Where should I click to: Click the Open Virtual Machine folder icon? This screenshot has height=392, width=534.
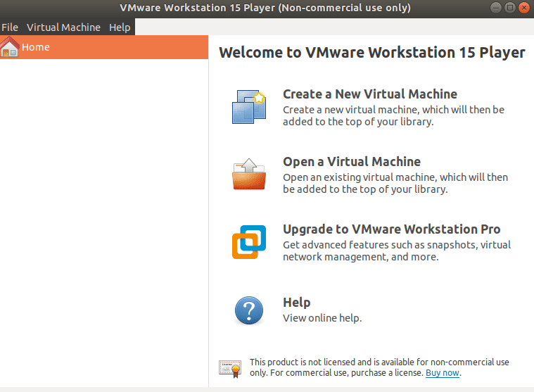pos(249,174)
